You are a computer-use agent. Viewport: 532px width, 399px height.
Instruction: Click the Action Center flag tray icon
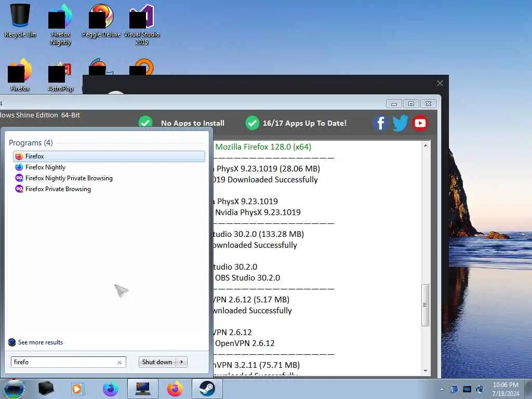tap(454, 389)
